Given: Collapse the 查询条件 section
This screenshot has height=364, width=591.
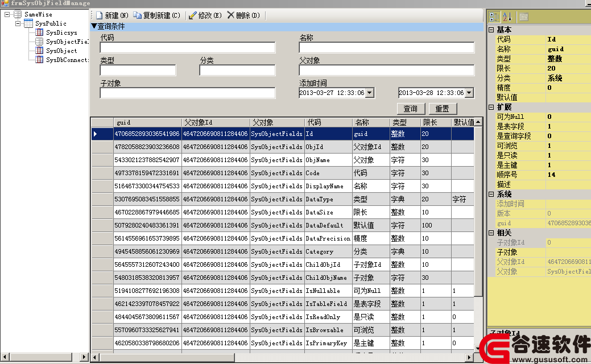Looking at the screenshot, I should click(x=94, y=26).
